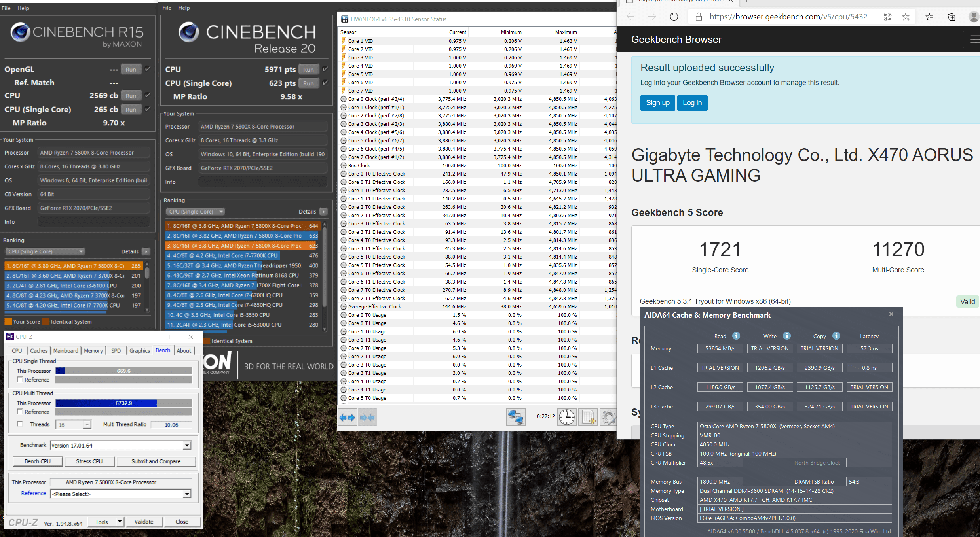Viewport: 980px width, 537px height.
Task: Add page to favorites star icon
Action: pyautogui.click(x=906, y=17)
